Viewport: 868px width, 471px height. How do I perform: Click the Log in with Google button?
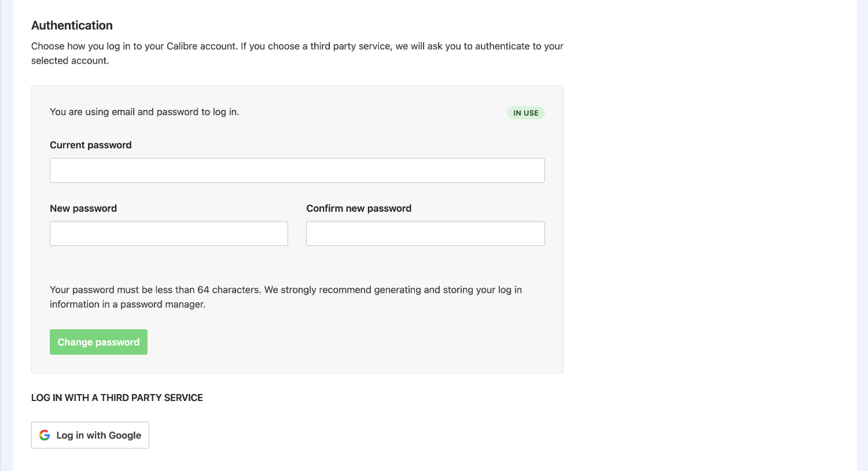(90, 435)
